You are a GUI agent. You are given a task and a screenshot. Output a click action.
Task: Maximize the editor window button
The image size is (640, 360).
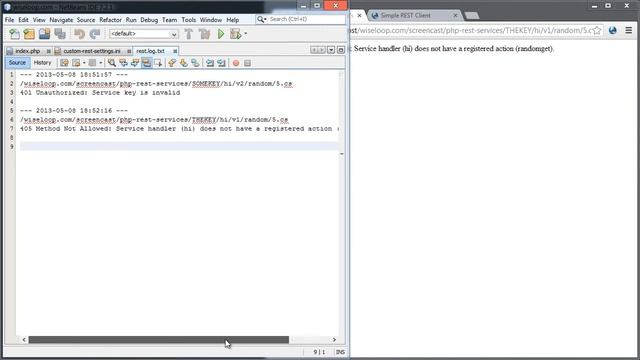(x=340, y=50)
